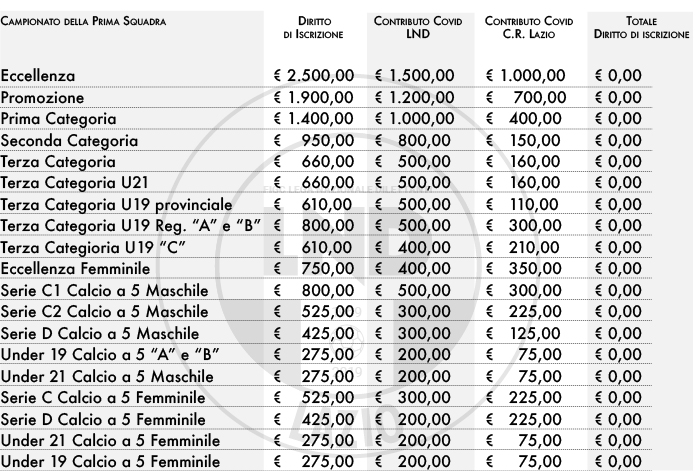
Task: Click the Campionato della Prima Squadra header
Action: pos(83,21)
